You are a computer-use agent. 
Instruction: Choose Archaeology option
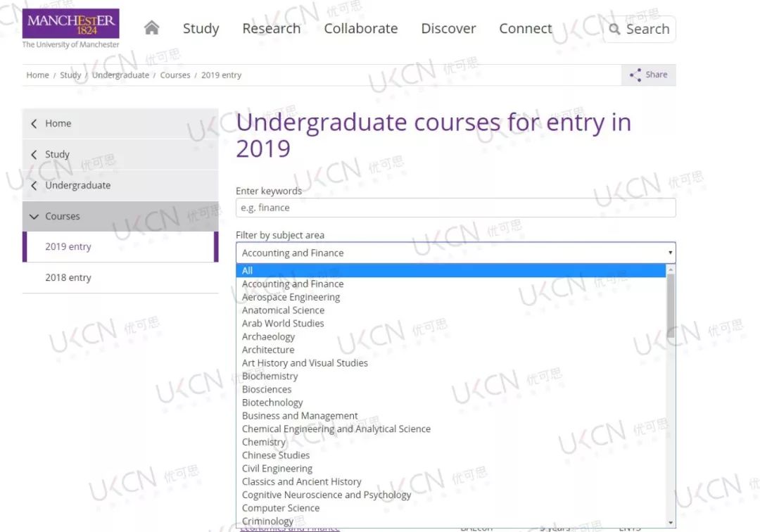tap(451, 337)
